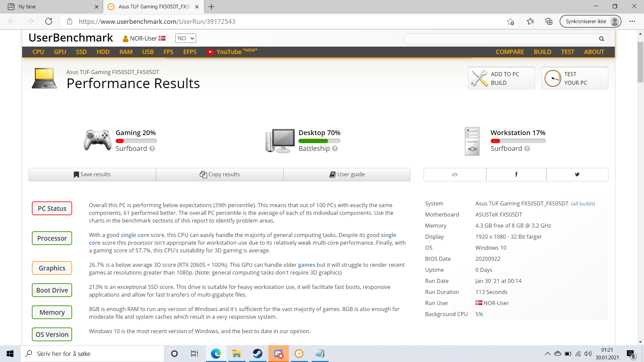Open the browser Favorites list icon
This screenshot has height=362, width=644.
(x=530, y=21)
